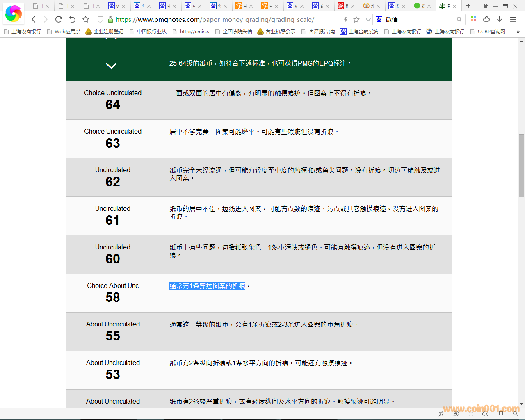The height and width of the screenshot is (420, 525).
Task: Expand the white chevron in the green EPQ row
Action: click(x=111, y=66)
